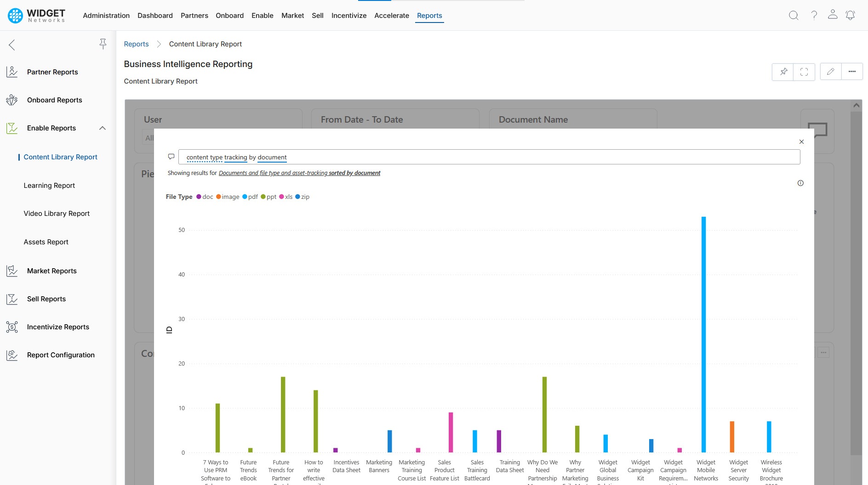This screenshot has width=868, height=485.
Task: Click the Marketing Banners axis label
Action: click(379, 466)
